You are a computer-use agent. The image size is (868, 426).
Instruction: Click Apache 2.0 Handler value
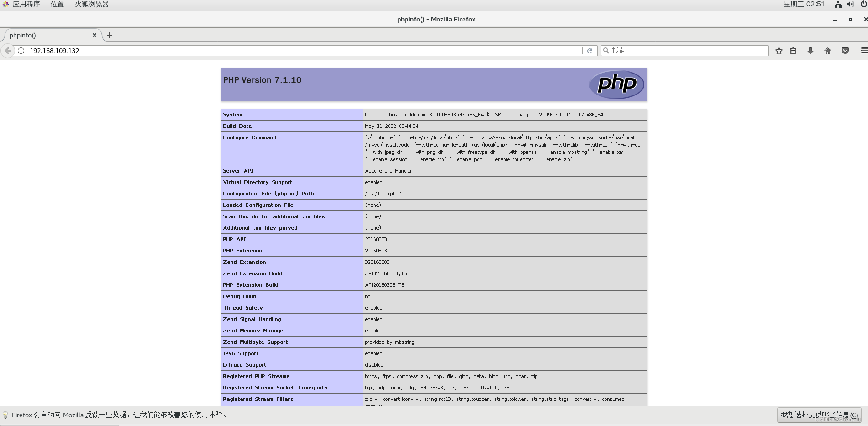388,171
